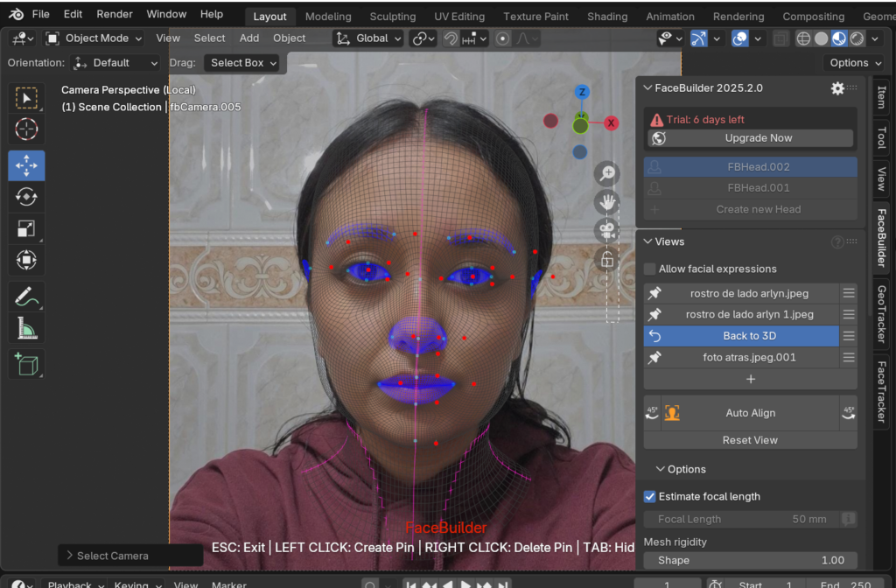The height and width of the screenshot is (588, 896).
Task: Pick the Scale tool
Action: click(26, 229)
